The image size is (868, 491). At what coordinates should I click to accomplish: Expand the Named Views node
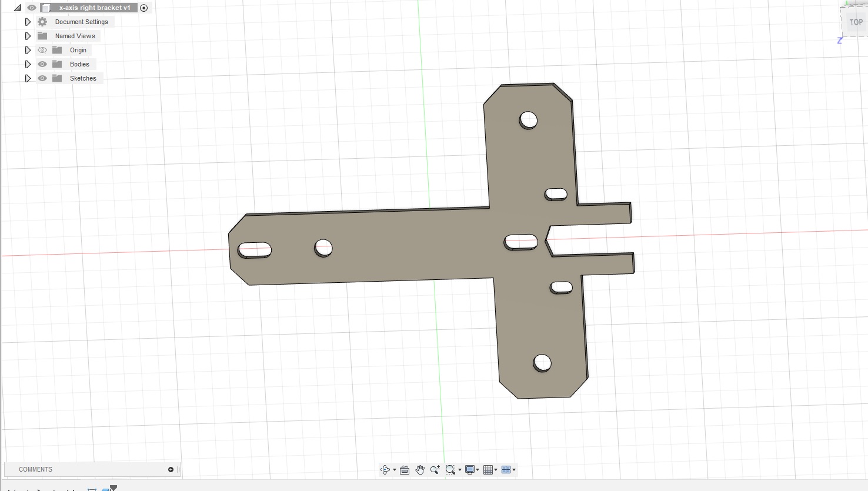click(x=28, y=36)
